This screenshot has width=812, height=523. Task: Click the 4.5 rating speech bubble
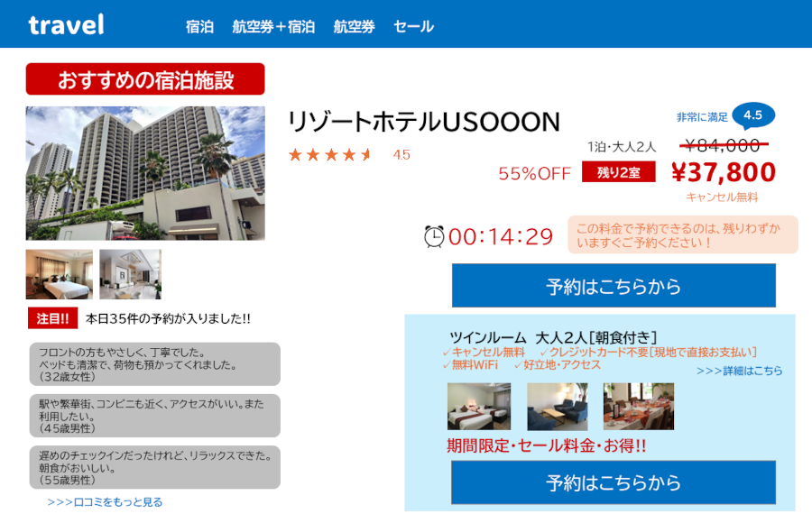[752, 115]
